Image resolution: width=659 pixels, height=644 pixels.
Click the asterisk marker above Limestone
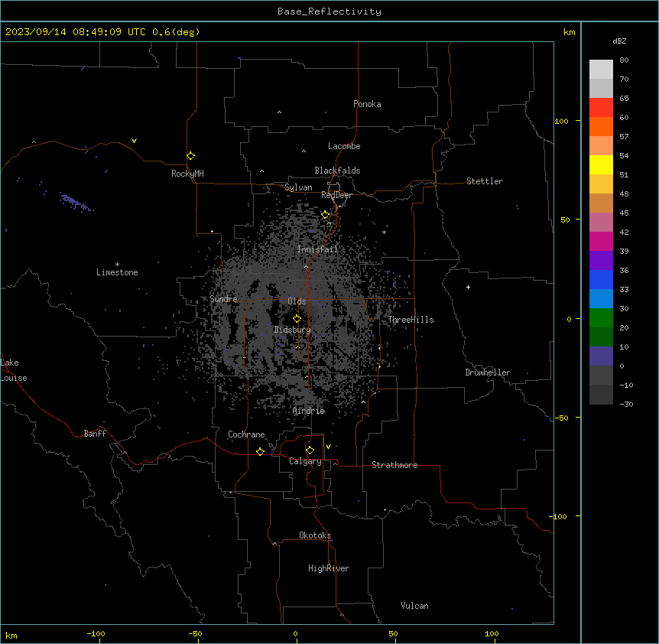point(117,265)
